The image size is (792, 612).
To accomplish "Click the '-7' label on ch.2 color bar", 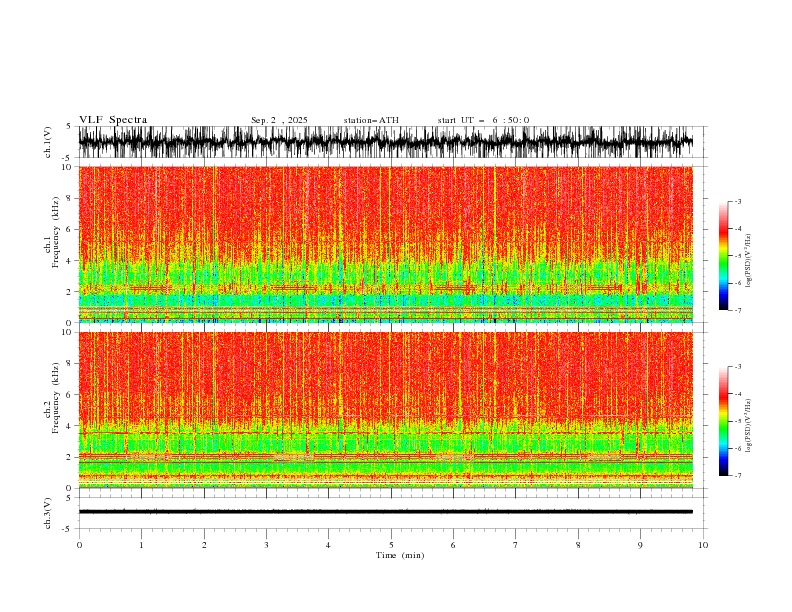I will 737,475.
